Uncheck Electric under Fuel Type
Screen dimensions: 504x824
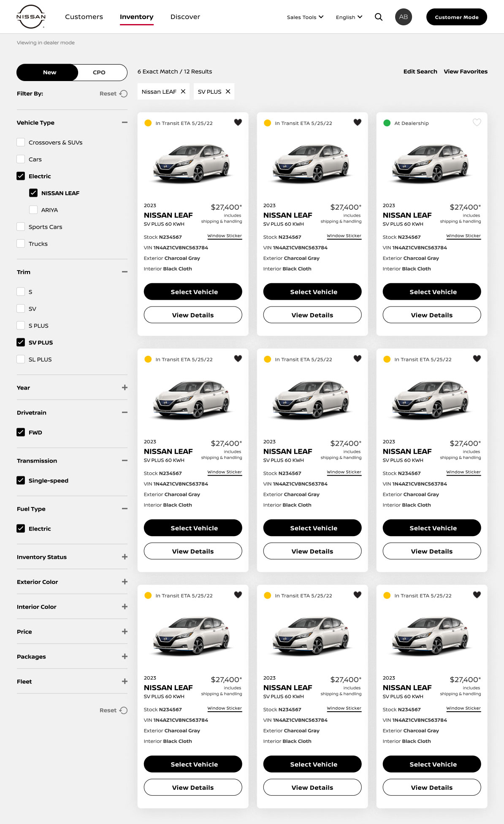[x=21, y=529]
